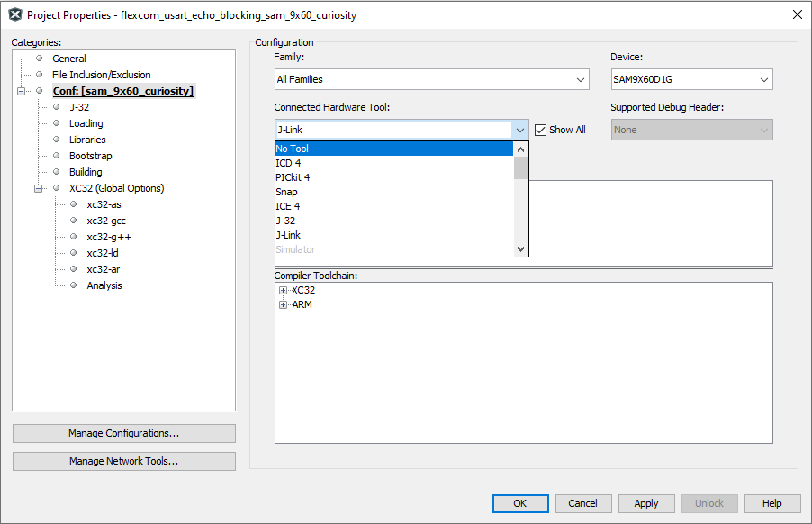Collapse the Conf sam_9x60_curiosity tree node
812x524 pixels.
[x=21, y=91]
